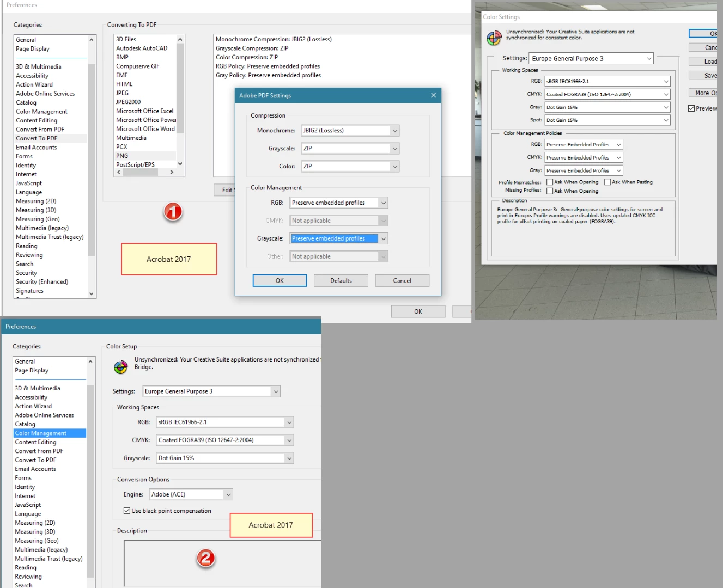Image resolution: width=723 pixels, height=588 pixels.
Task: Open Gray Dot Gain 15% dropdown in Color Settings
Action: click(x=607, y=107)
